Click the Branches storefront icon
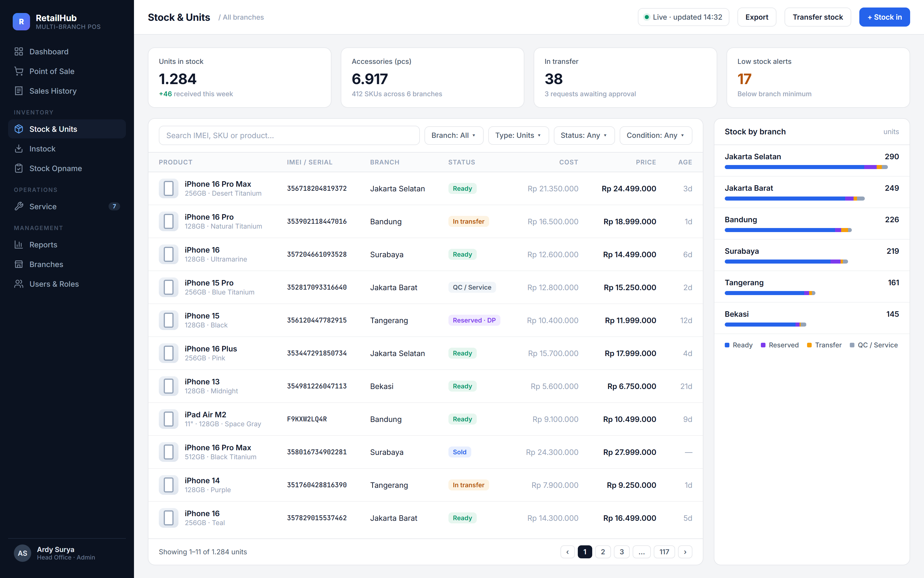Screen dimensions: 924x578 19,264
